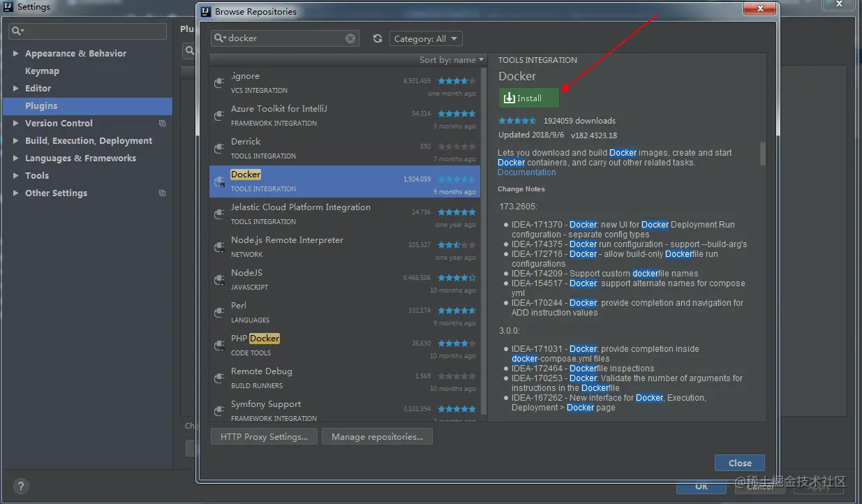Click the NodeJS plugin icon

point(219,279)
